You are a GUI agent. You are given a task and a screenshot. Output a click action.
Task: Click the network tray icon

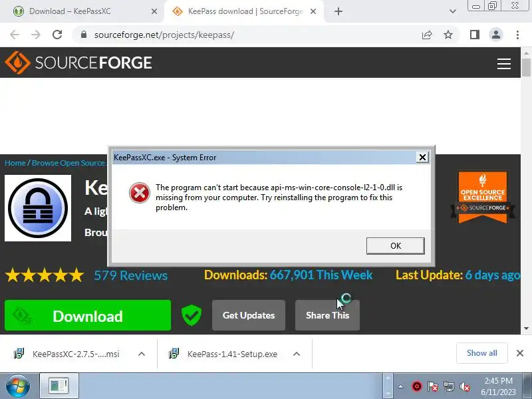[x=448, y=386]
